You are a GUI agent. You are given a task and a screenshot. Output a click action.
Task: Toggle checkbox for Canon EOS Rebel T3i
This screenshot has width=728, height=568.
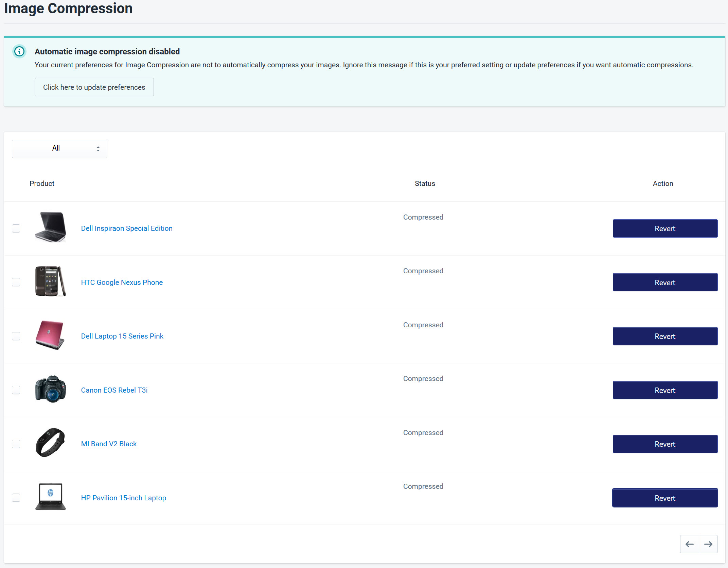(16, 390)
